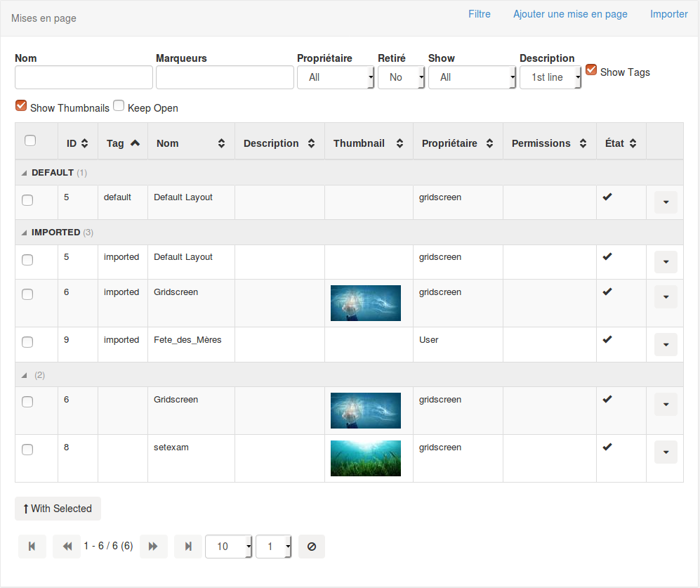Open row actions menu for setexam
This screenshot has width=700, height=588.
(666, 452)
